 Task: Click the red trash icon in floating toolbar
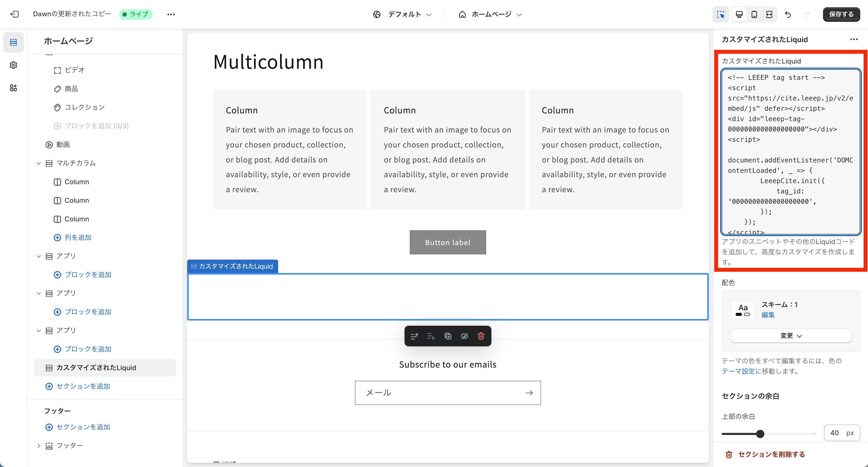point(481,336)
